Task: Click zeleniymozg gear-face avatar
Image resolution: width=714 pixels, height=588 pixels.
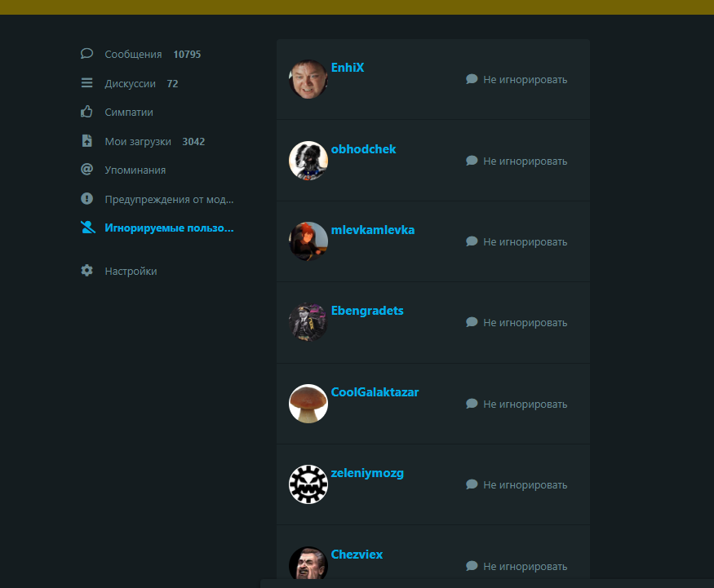Action: click(308, 484)
